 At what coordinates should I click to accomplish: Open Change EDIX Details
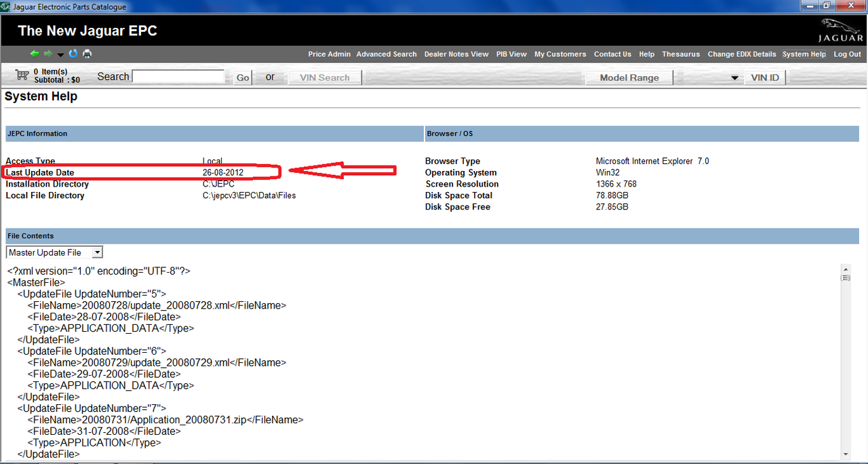click(742, 54)
